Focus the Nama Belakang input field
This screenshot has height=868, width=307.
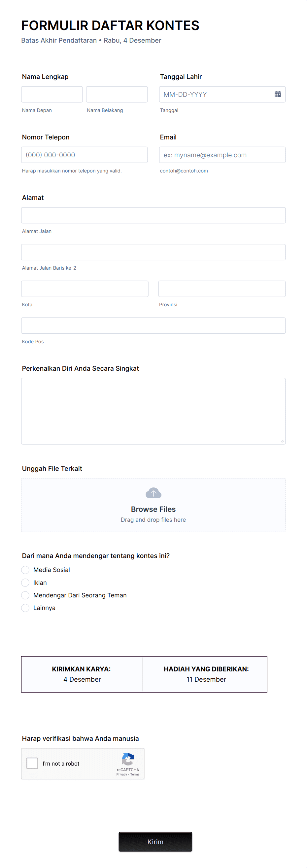point(117,94)
